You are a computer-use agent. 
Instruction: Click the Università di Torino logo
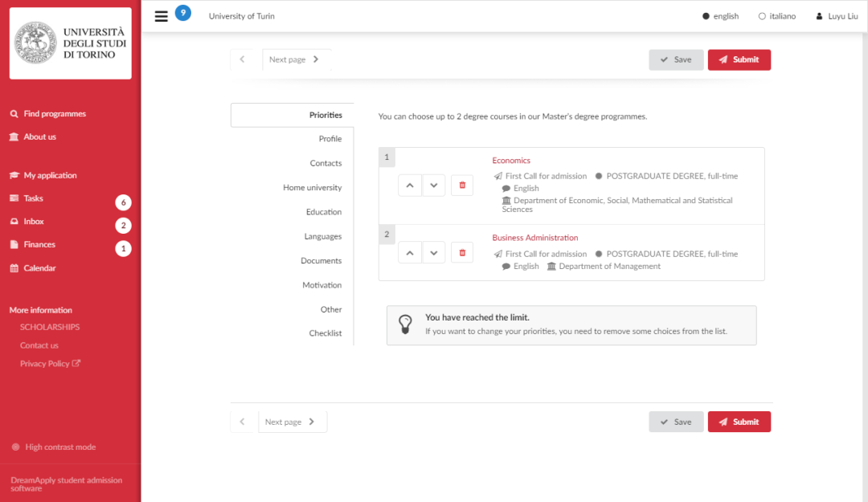pyautogui.click(x=70, y=43)
